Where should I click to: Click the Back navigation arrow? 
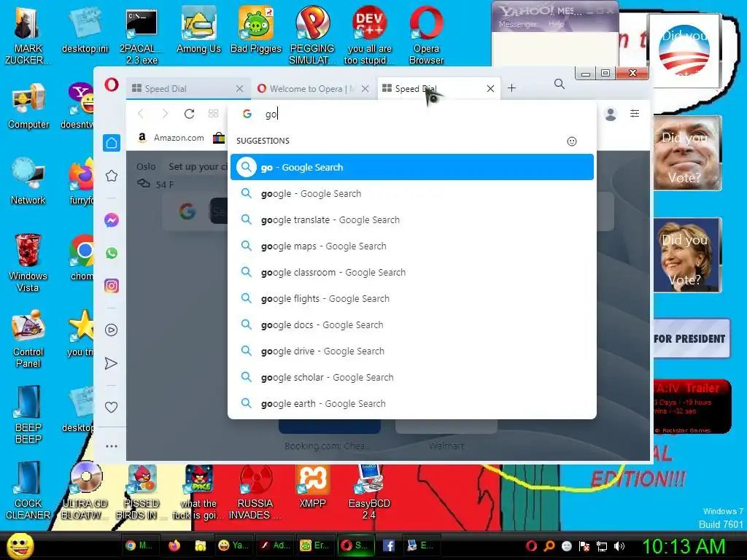[141, 113]
